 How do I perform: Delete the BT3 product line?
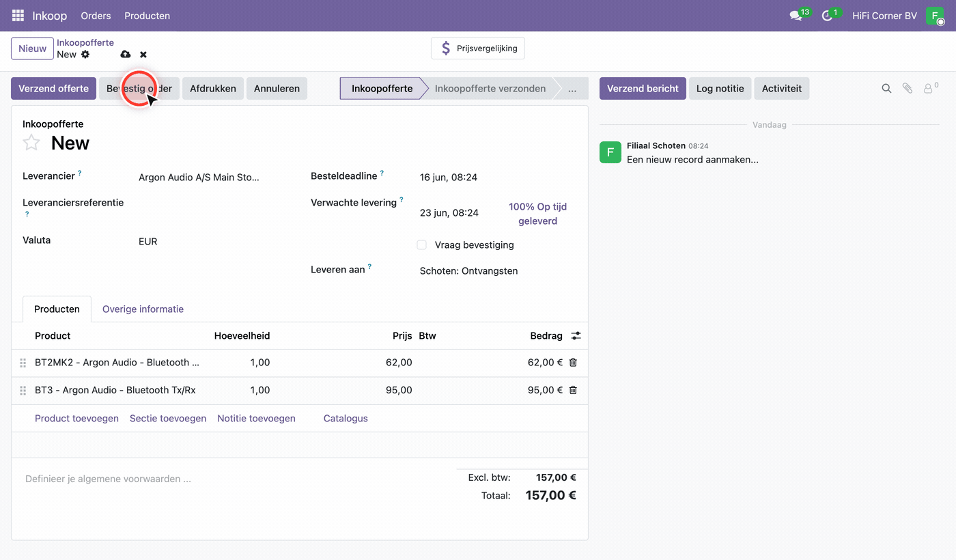tap(573, 390)
